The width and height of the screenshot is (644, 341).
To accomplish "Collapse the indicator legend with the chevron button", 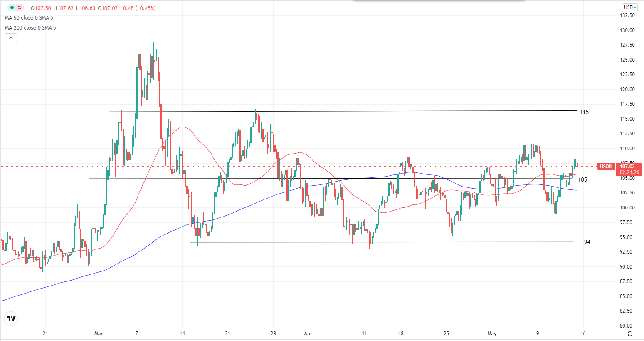I will (11, 38).
